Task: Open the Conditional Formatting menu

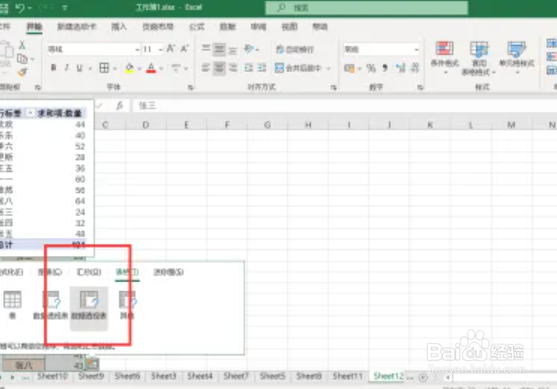Action: pyautogui.click(x=445, y=58)
